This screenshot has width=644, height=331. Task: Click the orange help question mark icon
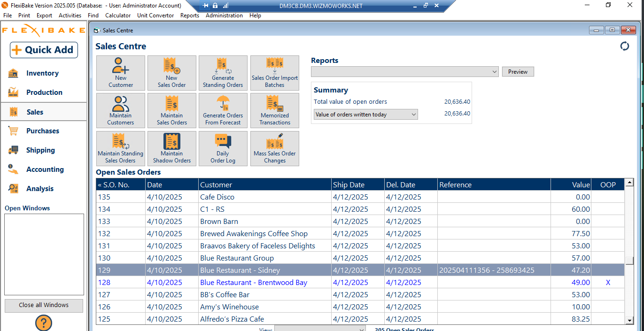pos(44,323)
